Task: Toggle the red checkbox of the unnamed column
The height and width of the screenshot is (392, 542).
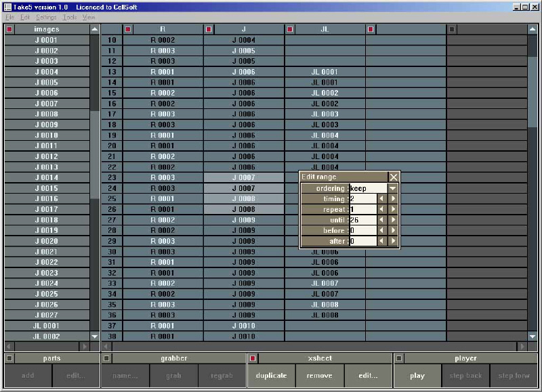Action: [371, 29]
